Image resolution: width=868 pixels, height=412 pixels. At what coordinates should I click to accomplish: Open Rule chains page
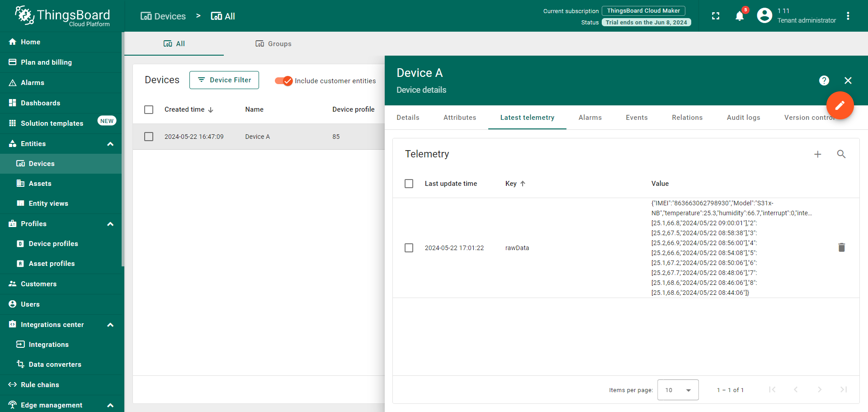click(61, 385)
